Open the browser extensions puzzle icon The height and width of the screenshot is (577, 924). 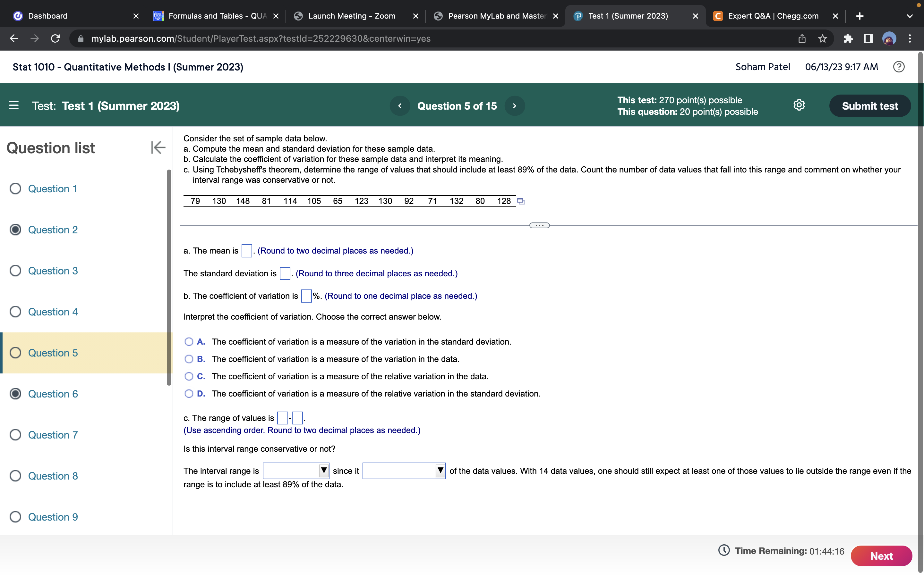coord(848,38)
